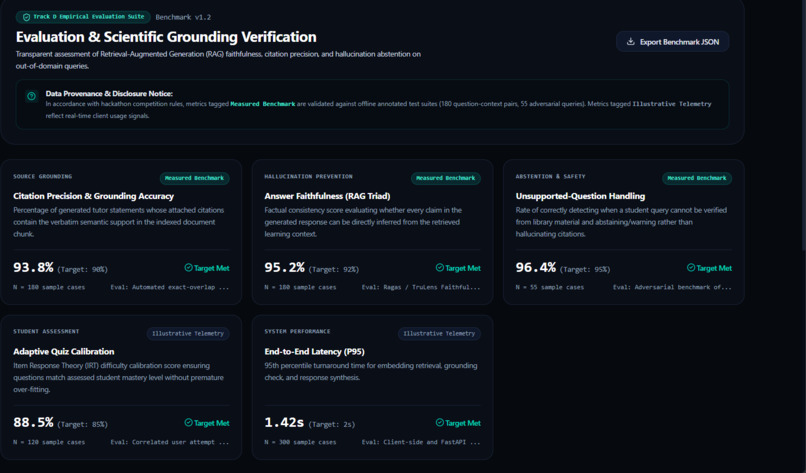Viewport: 806px width, 473px height.
Task: Click Target Met check icon for Answer Faithfulness
Action: (439, 267)
